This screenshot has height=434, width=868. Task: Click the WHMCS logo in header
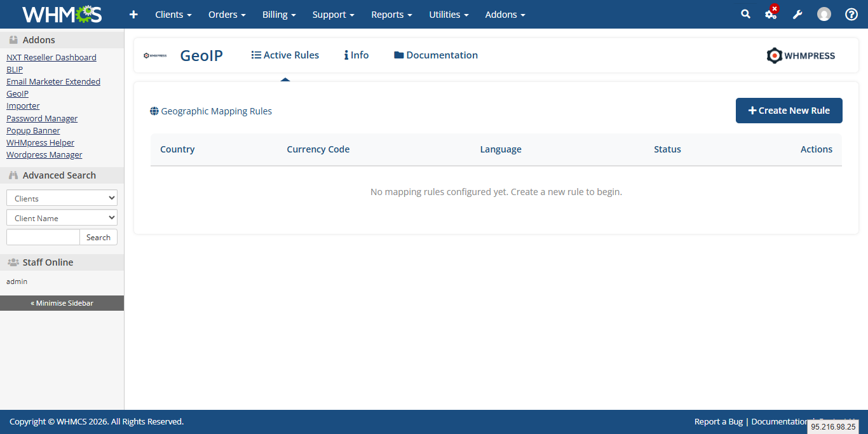[62, 14]
